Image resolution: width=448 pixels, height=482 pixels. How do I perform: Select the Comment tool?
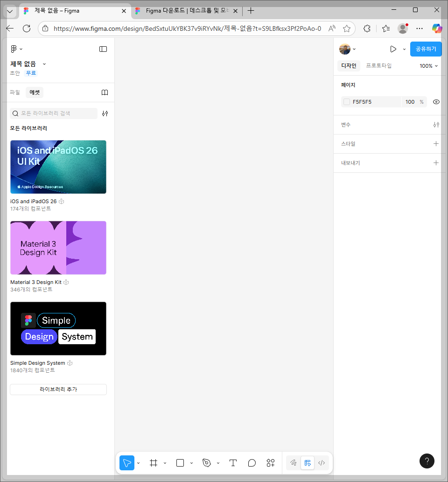[x=252, y=463]
